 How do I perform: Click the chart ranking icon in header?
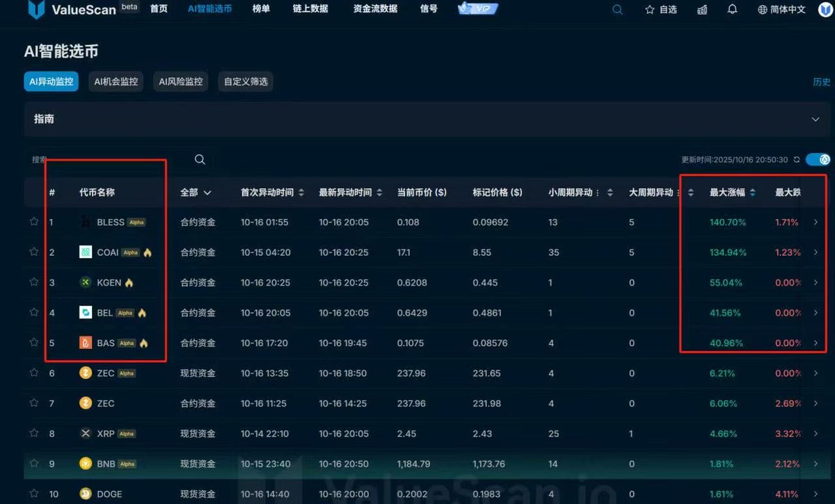702,10
